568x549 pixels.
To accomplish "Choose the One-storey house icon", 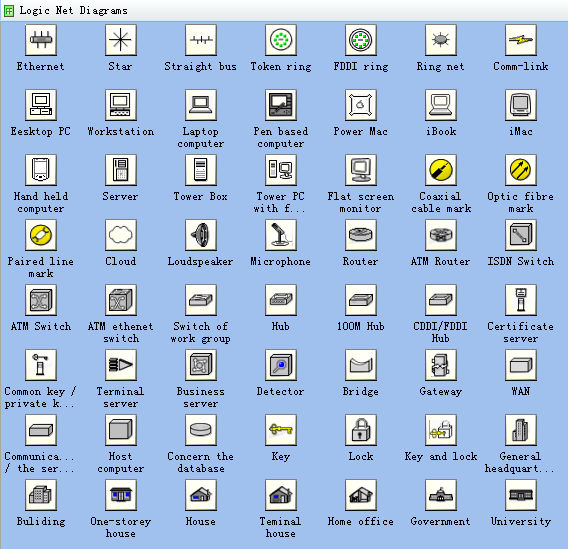I will [x=121, y=495].
